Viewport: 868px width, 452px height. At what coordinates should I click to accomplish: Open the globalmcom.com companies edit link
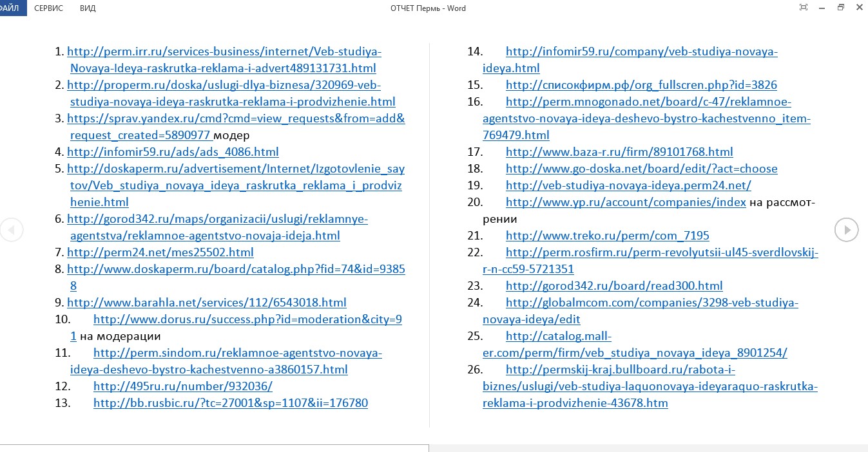652,302
